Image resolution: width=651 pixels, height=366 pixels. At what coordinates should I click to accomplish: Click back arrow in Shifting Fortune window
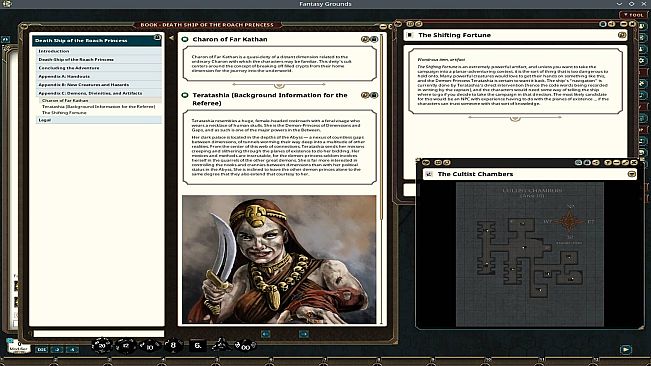(x=398, y=24)
